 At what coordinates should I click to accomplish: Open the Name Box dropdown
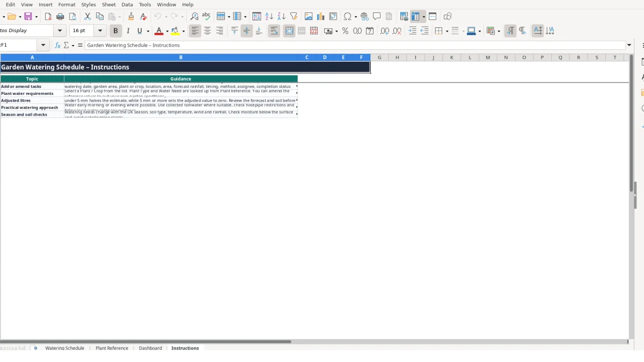tap(43, 46)
